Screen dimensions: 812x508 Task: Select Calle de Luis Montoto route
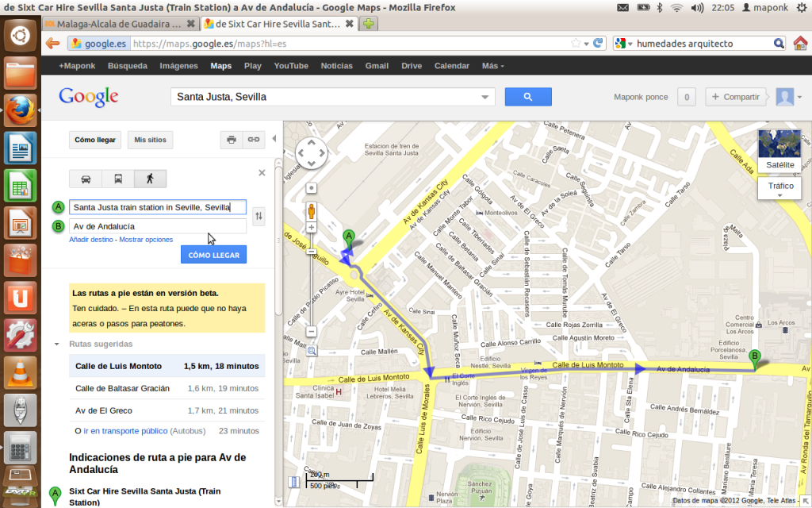[x=167, y=366]
